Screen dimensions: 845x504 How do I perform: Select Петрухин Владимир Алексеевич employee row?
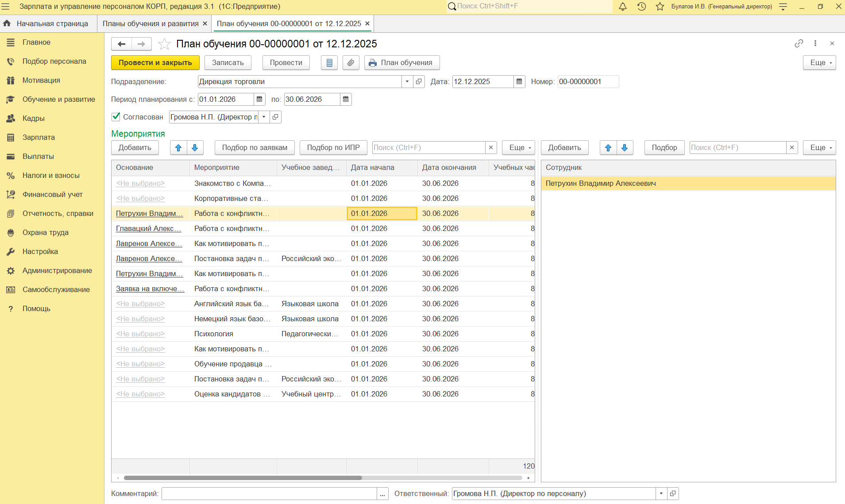[x=688, y=183]
